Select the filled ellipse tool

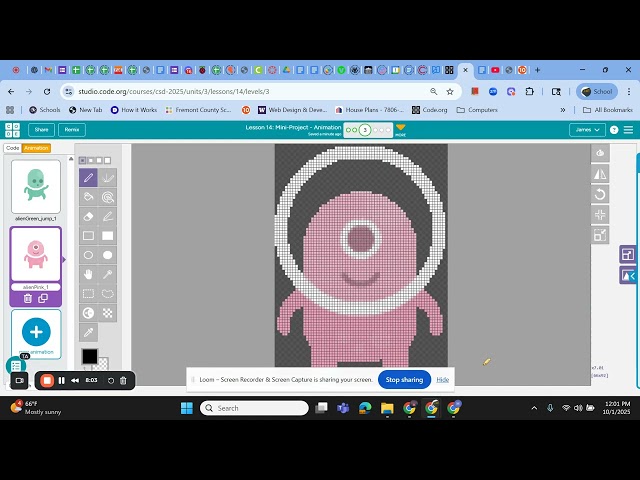[107, 255]
